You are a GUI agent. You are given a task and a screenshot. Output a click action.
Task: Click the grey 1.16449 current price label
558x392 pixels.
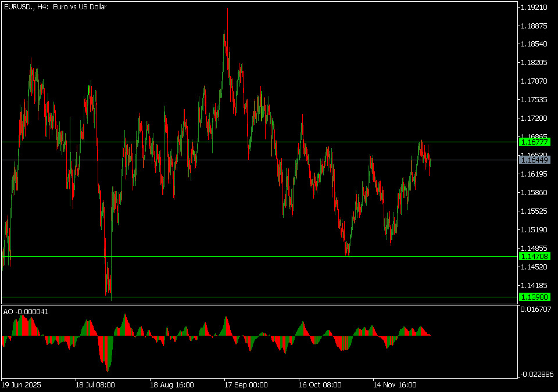534,160
